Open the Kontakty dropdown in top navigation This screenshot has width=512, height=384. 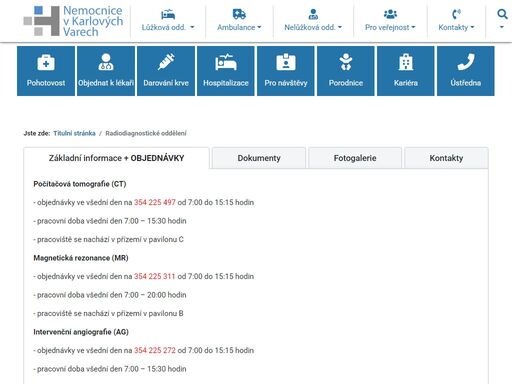click(x=456, y=21)
